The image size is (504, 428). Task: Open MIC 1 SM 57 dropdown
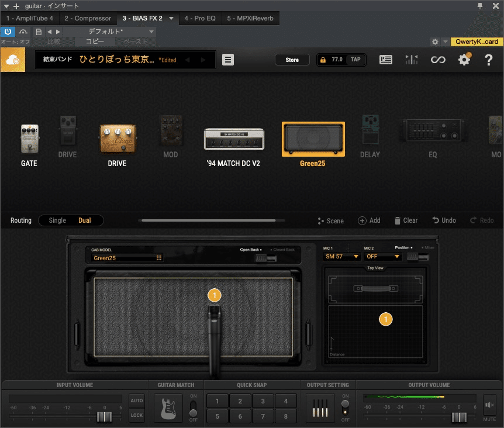(341, 257)
